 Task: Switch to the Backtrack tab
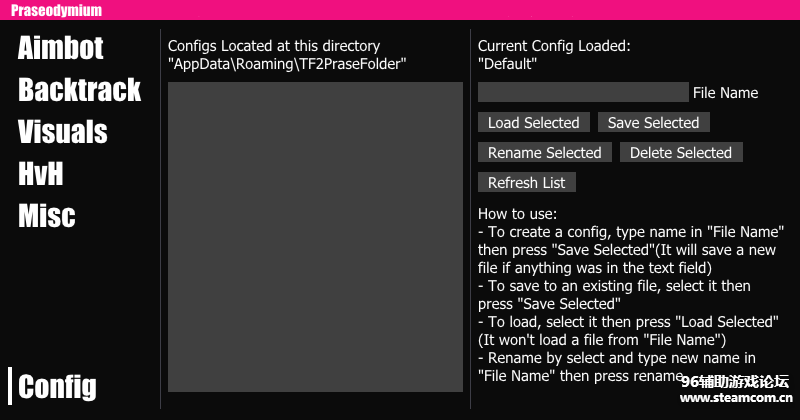[80, 90]
